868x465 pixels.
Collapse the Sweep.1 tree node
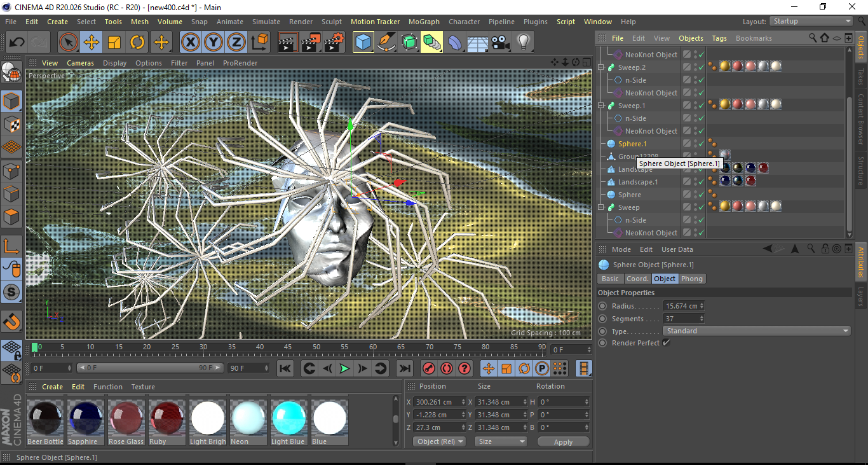point(601,106)
